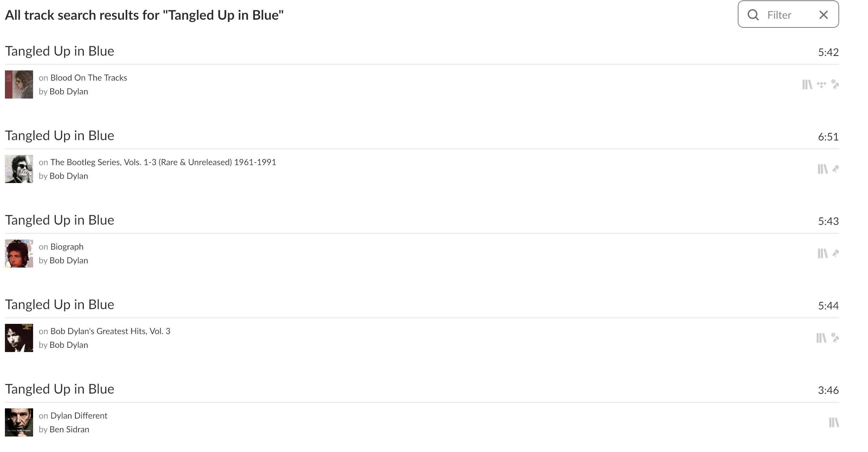Click timed-lyrics microphone icon on Blood On The Tracks row
Image resolution: width=868 pixels, height=452 pixels.
[x=835, y=84]
